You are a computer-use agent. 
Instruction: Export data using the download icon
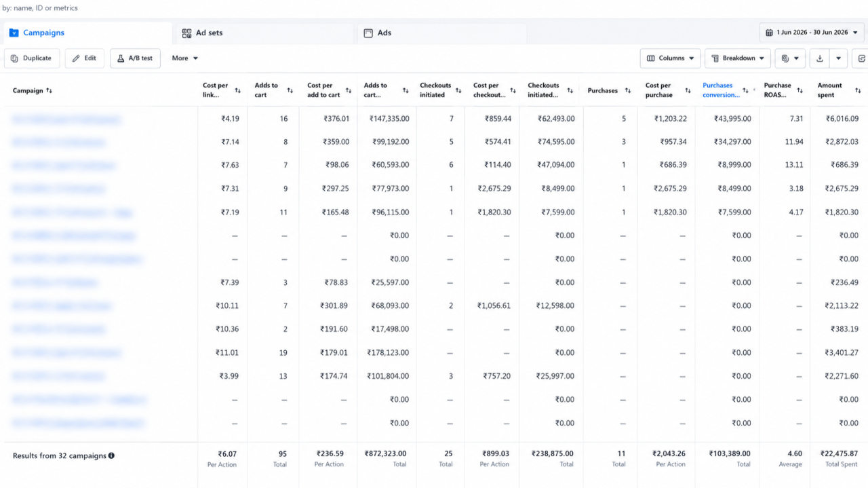point(819,58)
